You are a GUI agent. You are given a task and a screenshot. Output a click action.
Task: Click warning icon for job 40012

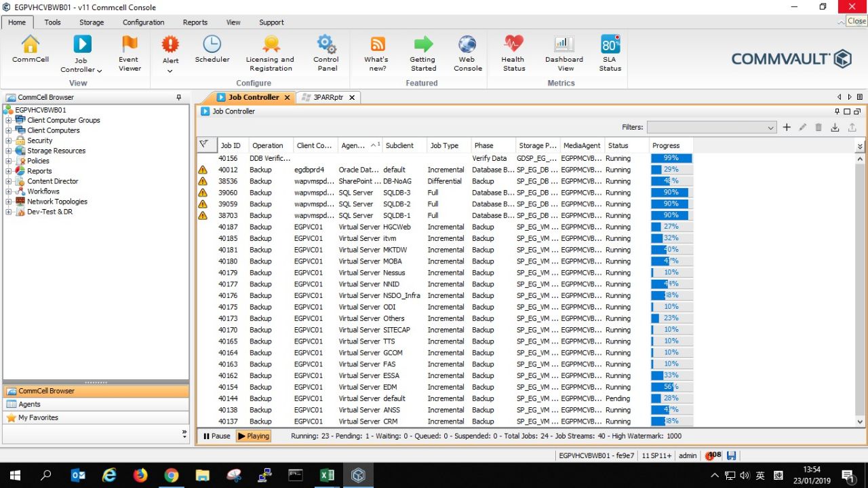pos(203,170)
